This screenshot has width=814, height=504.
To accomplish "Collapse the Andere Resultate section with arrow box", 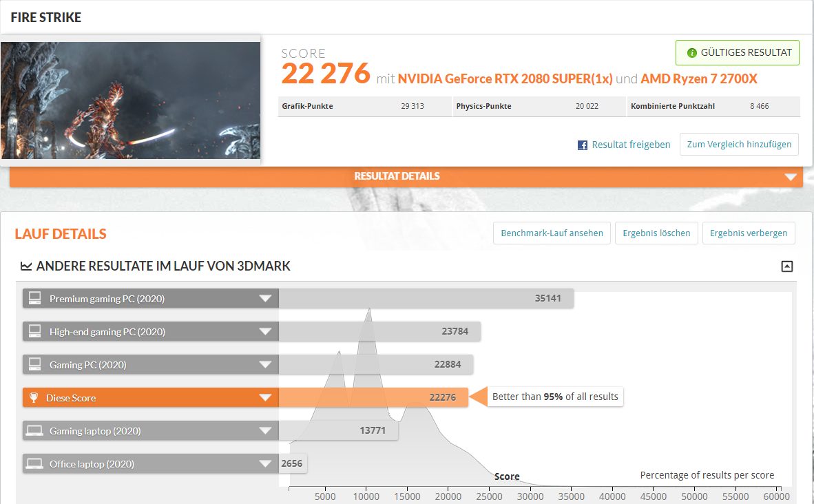I will pos(786,266).
